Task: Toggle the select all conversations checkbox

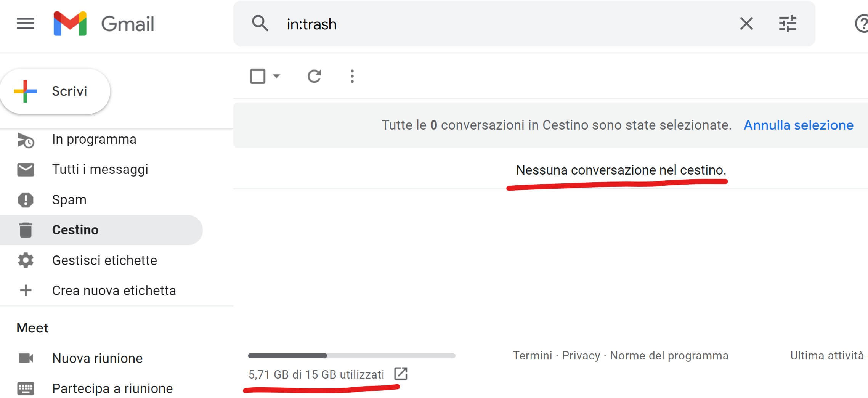Action: tap(258, 76)
